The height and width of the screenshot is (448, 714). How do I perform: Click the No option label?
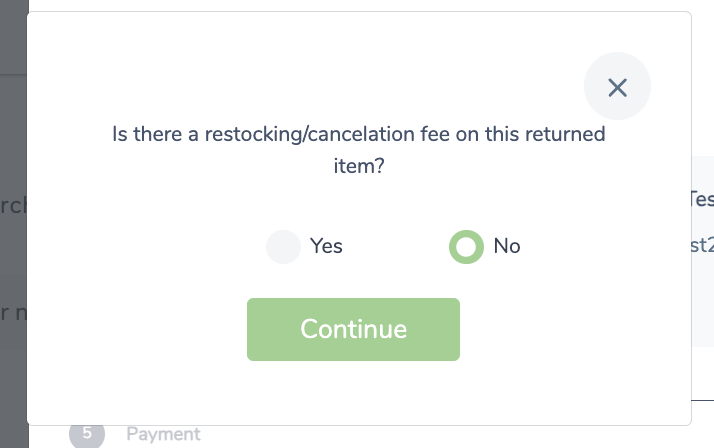point(507,246)
